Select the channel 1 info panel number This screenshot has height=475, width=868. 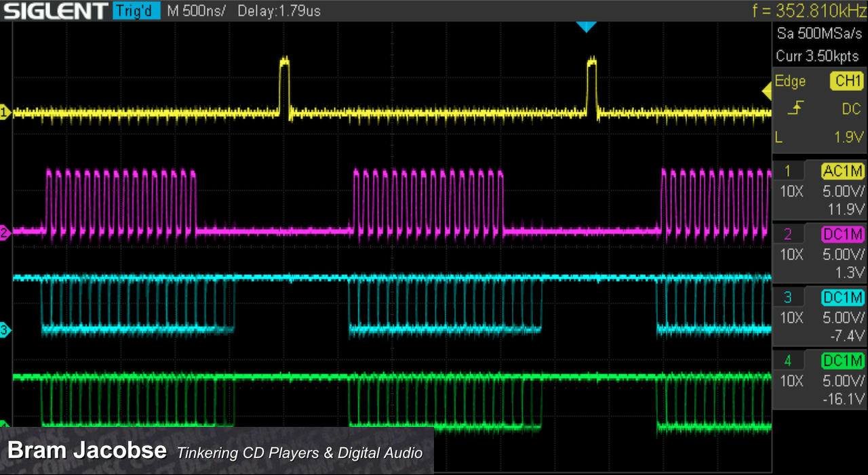[787, 171]
